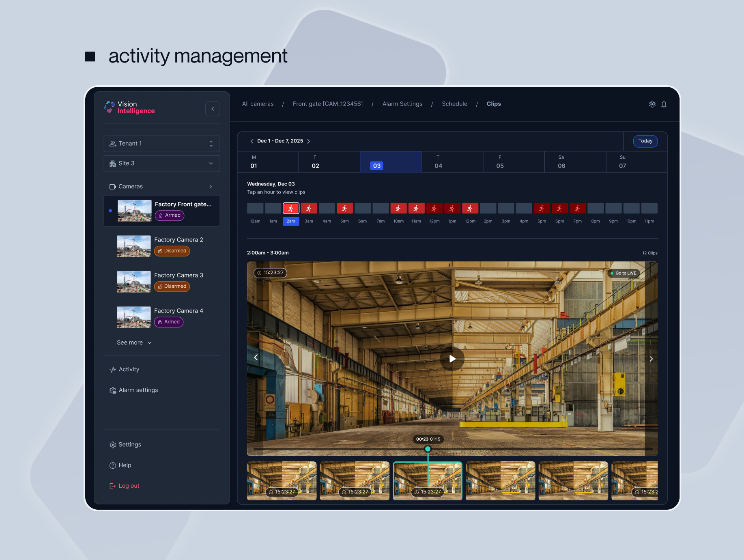Go to the previous clip arrow
744x560 pixels.
point(256,358)
